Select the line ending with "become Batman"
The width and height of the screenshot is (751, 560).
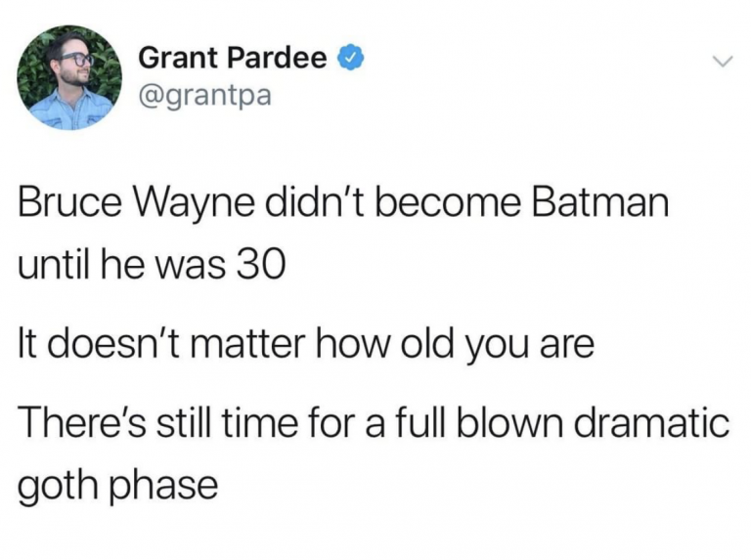pos(343,202)
